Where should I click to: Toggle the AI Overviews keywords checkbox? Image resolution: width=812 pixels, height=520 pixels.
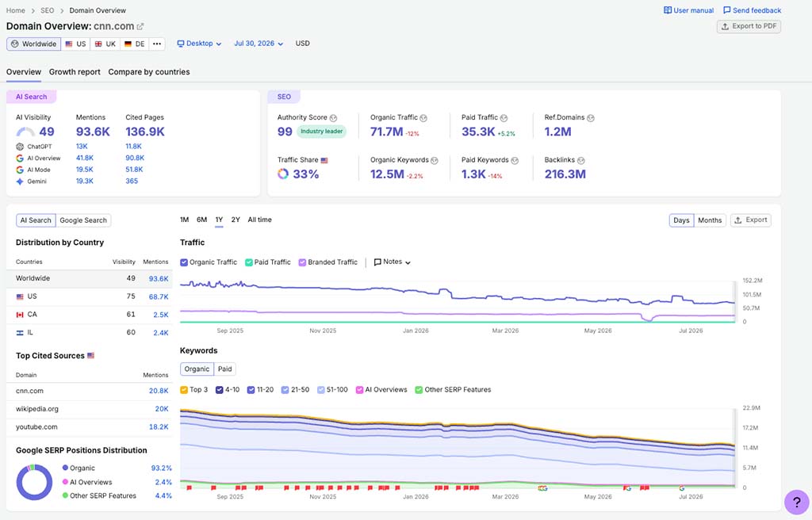click(359, 389)
